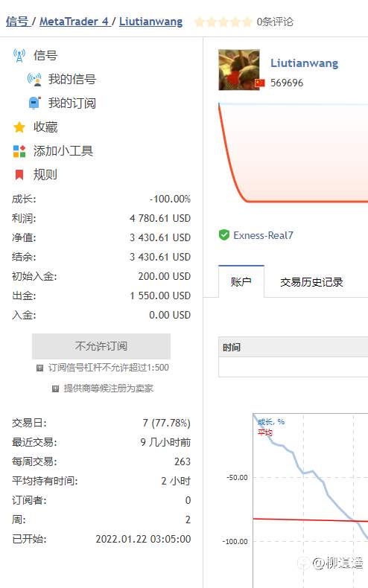Switch to the 账户 tab
This screenshot has height=588, width=368.
click(x=241, y=281)
